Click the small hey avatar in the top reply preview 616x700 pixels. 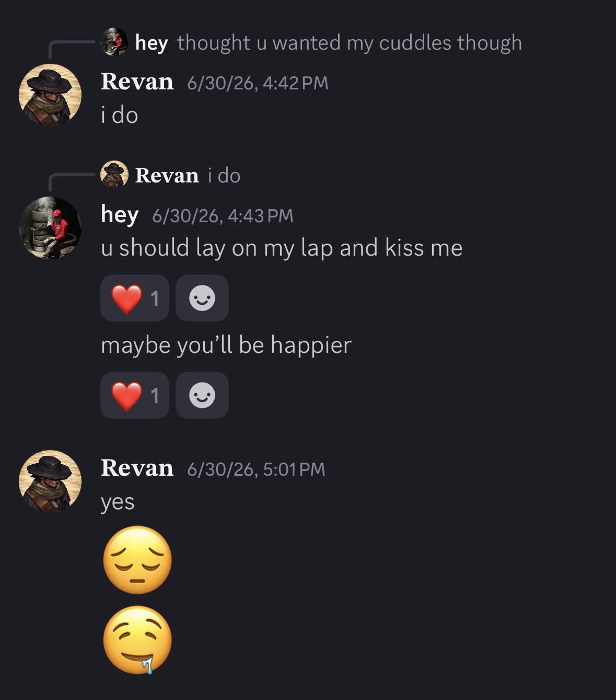pyautogui.click(x=114, y=42)
